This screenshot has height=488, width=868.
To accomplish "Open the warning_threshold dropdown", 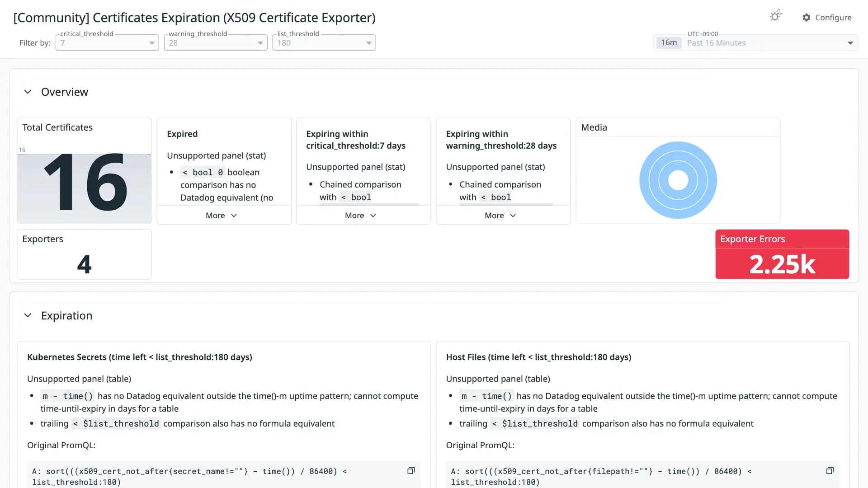I will 216,43.
